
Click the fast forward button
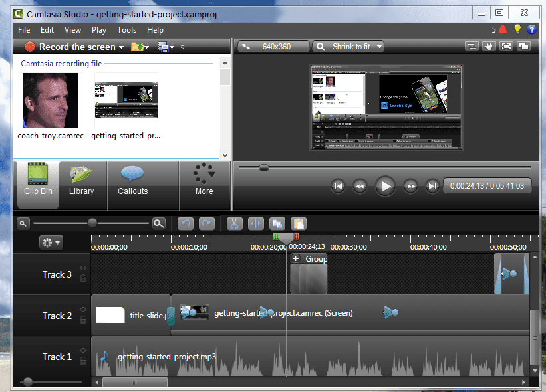pyautogui.click(x=411, y=187)
